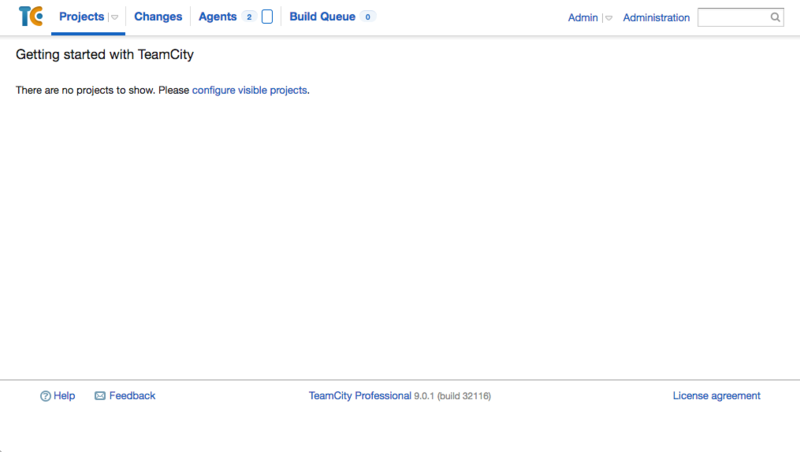Click the agent status icon beside Agents
The image size is (800, 452).
click(267, 17)
